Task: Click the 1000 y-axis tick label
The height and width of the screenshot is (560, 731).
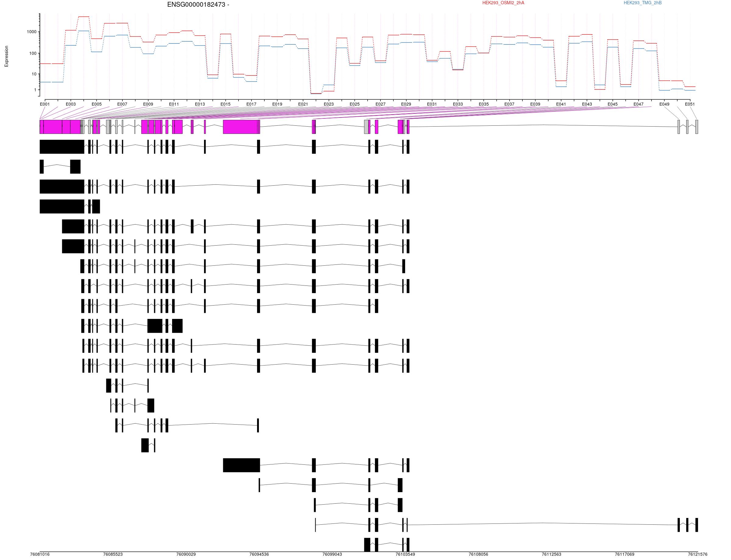Action: tap(32, 32)
